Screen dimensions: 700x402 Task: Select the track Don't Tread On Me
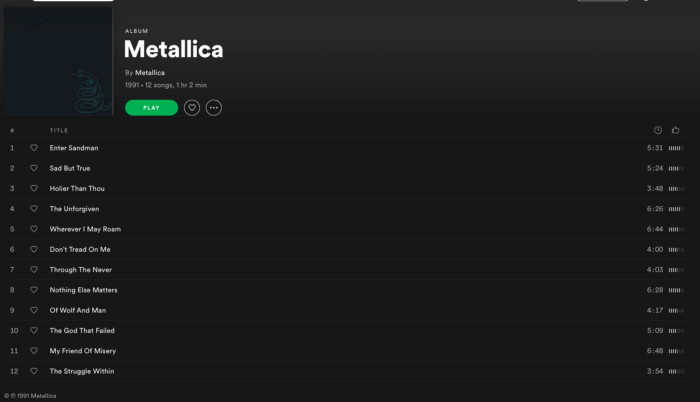tap(80, 249)
